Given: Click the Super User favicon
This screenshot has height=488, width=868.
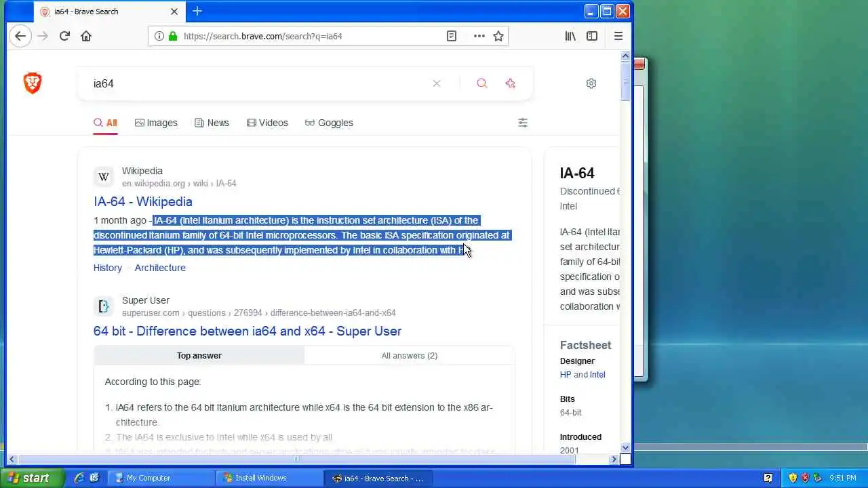Looking at the screenshot, I should tap(104, 306).
